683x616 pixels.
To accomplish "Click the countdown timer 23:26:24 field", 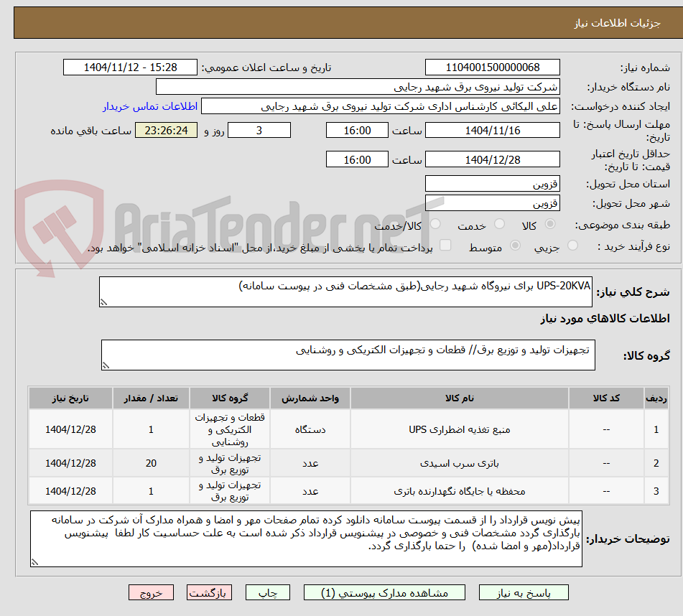I will point(166,130).
